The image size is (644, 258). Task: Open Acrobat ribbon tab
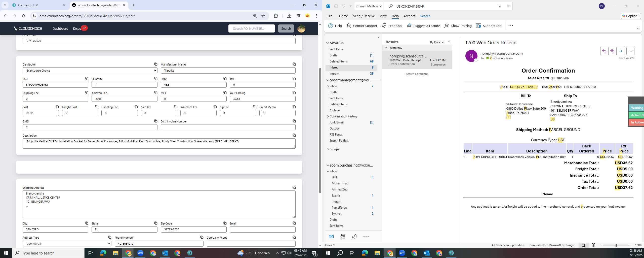(x=409, y=16)
